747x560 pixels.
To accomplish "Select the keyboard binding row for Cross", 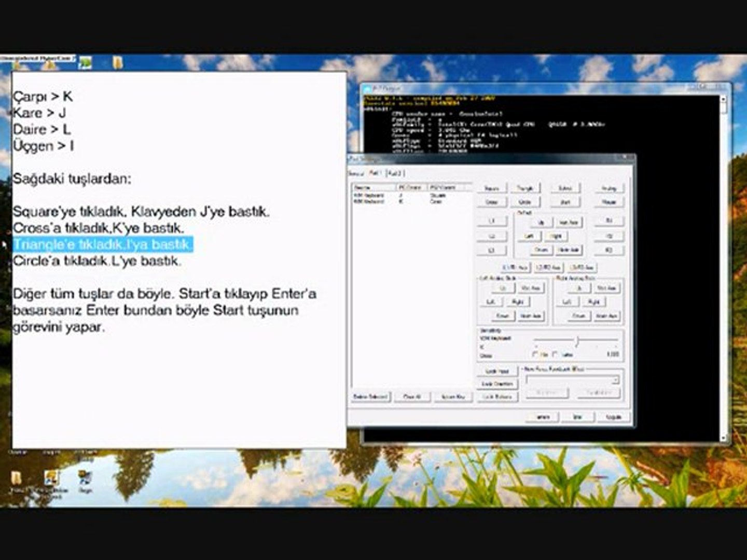I will 412,201.
